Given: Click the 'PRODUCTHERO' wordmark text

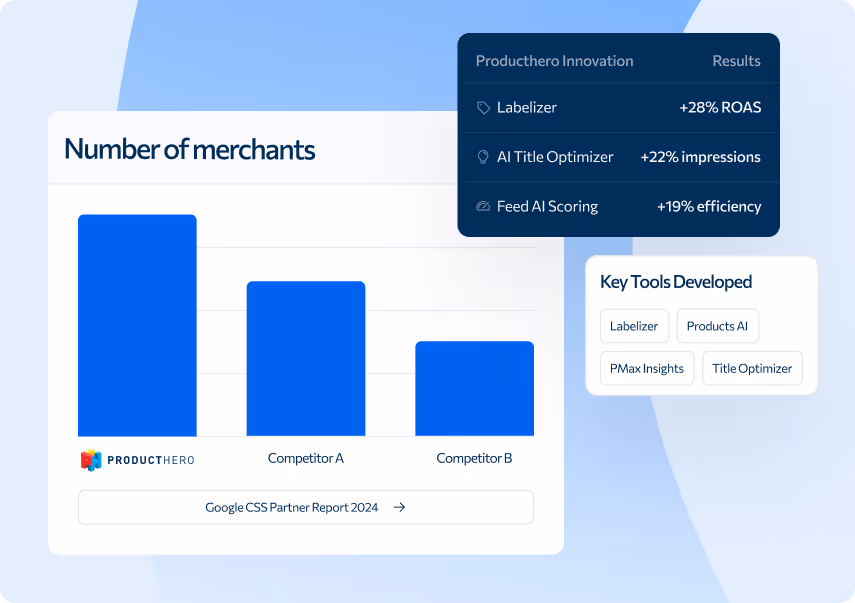Looking at the screenshot, I should [x=151, y=461].
